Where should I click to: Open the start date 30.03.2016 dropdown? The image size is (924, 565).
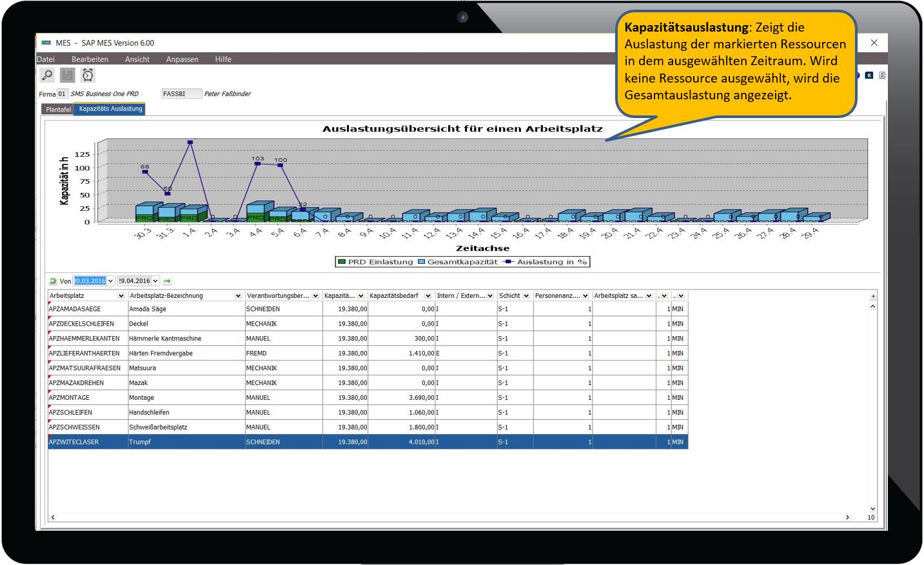pyautogui.click(x=110, y=281)
